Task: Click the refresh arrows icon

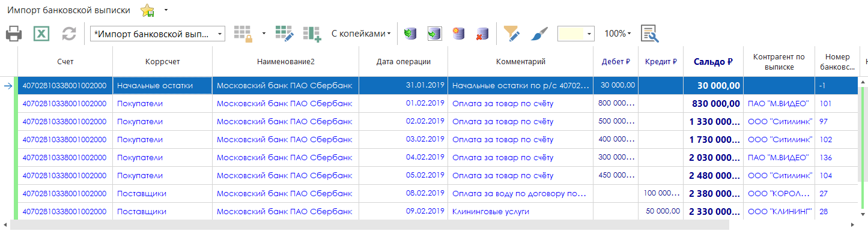Action: pyautogui.click(x=69, y=34)
